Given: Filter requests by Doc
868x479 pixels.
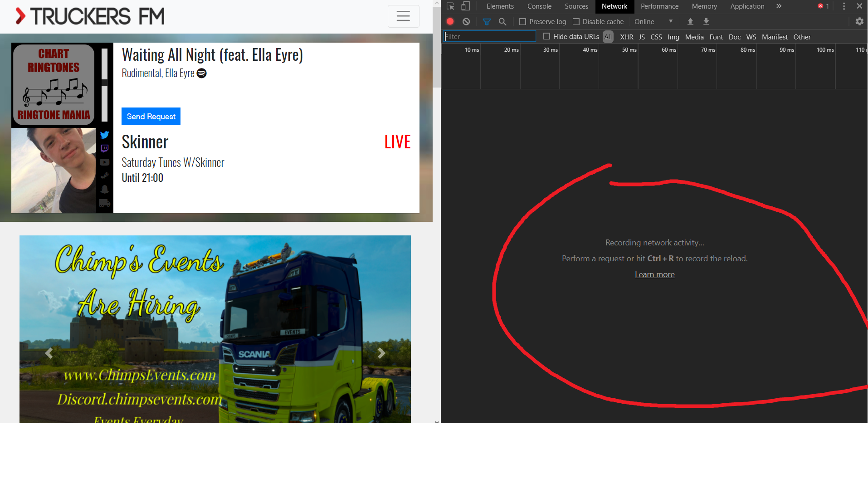Looking at the screenshot, I should coord(735,37).
